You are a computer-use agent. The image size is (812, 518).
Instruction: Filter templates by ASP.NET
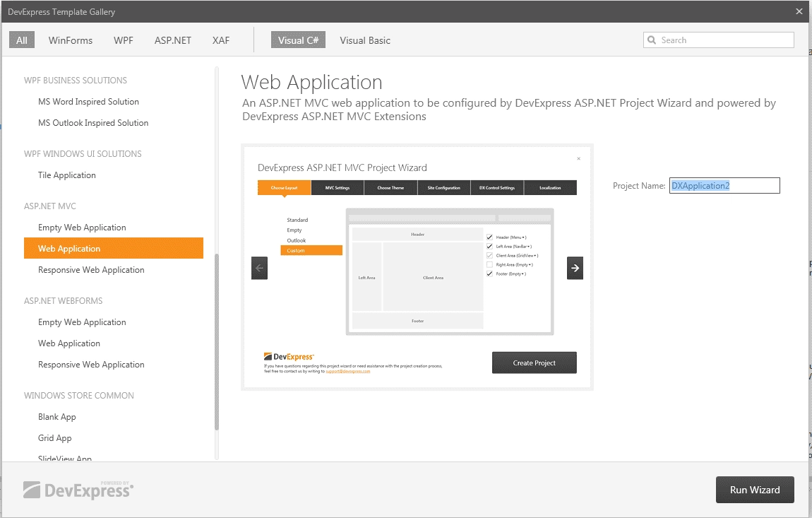pos(172,40)
